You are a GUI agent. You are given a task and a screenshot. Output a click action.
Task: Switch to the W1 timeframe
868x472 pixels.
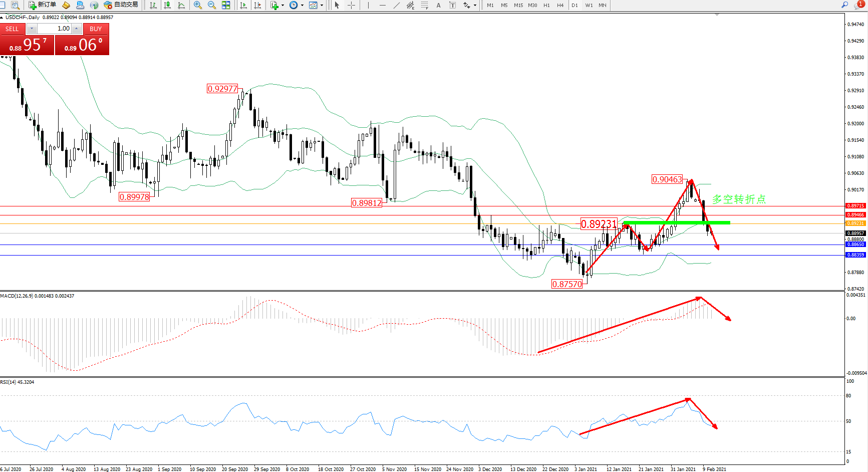click(589, 5)
